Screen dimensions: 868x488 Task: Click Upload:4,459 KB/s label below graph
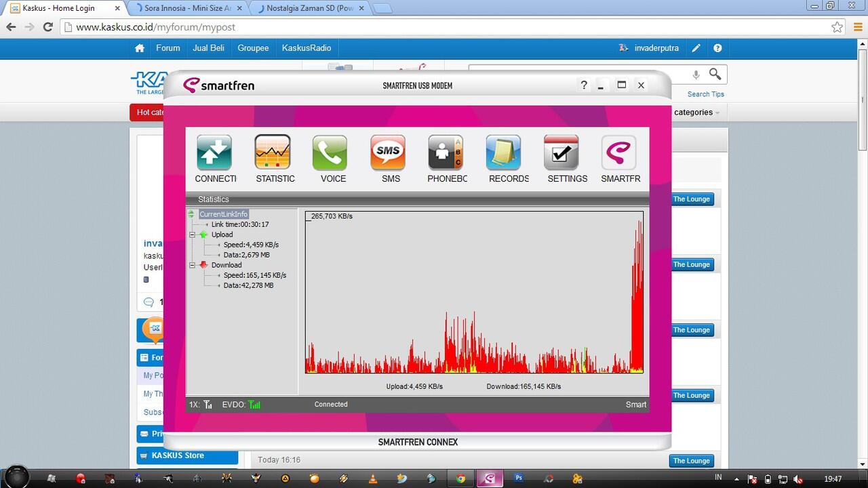coord(414,386)
